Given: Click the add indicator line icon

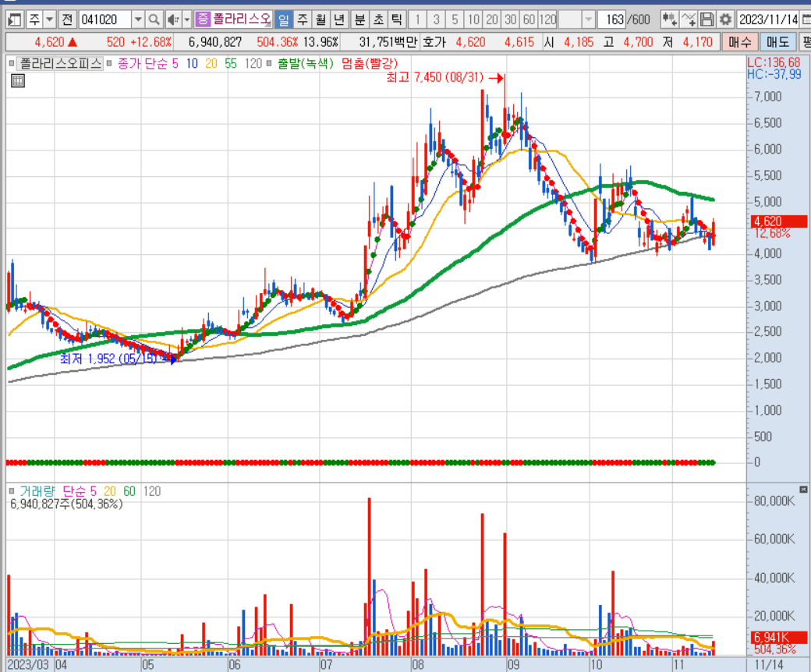Looking at the screenshot, I should [689, 20].
